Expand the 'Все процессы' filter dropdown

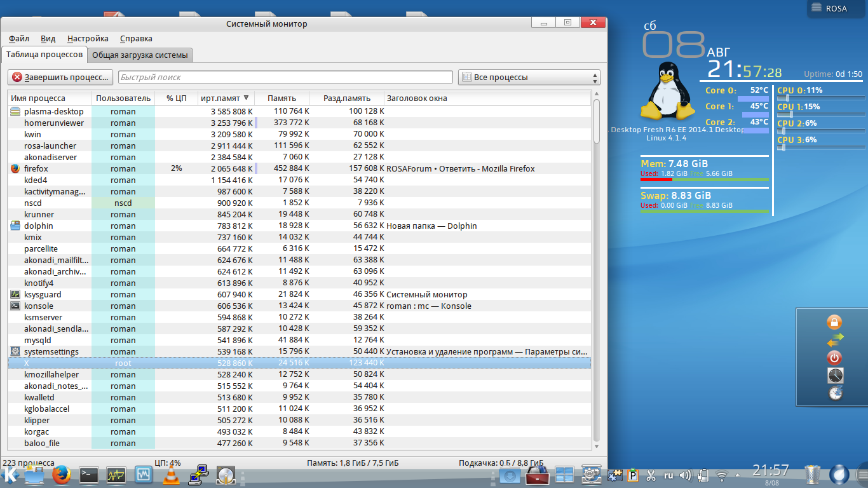click(529, 78)
